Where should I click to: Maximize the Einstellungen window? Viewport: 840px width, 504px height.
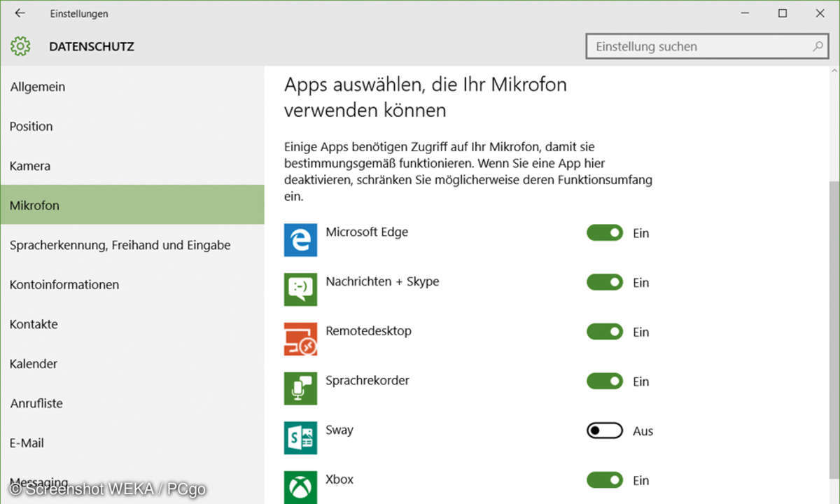point(783,13)
